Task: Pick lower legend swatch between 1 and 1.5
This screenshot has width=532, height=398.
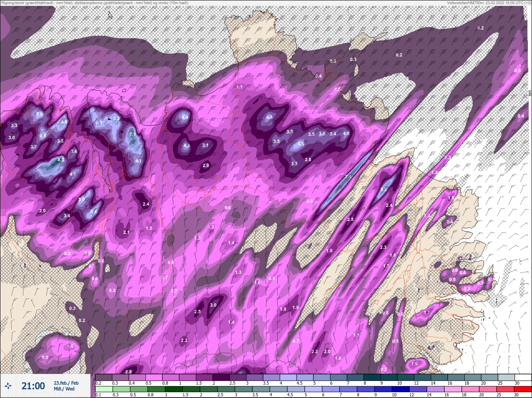Action: coord(173,389)
